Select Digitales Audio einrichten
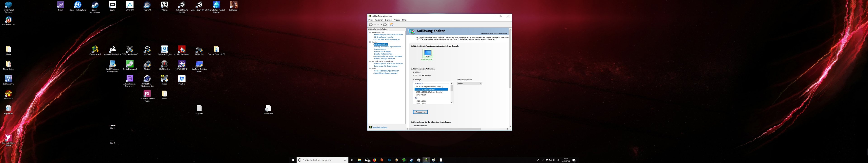This screenshot has width=868, height=163. click(x=383, y=54)
